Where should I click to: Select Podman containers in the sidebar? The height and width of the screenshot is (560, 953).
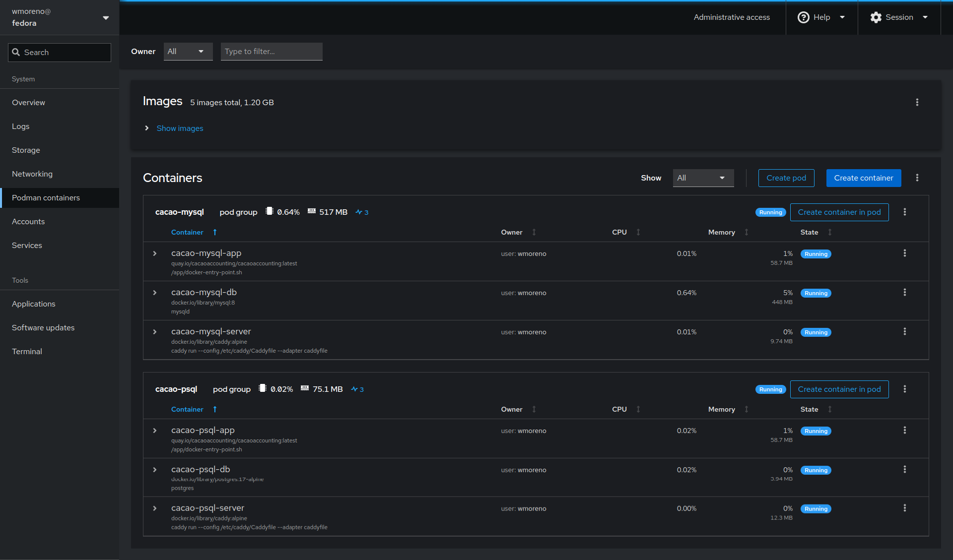(x=60, y=198)
